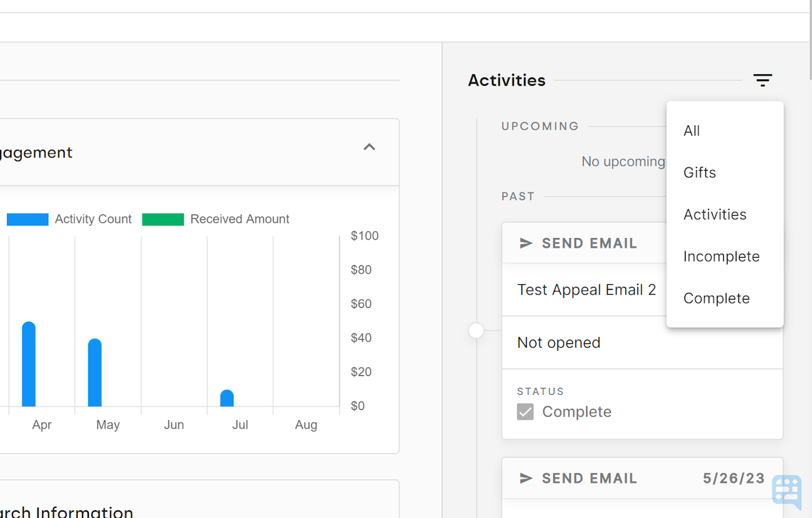This screenshot has width=812, height=518.
Task: Click the 5/26/23 Send Email card header
Action: [x=642, y=478]
